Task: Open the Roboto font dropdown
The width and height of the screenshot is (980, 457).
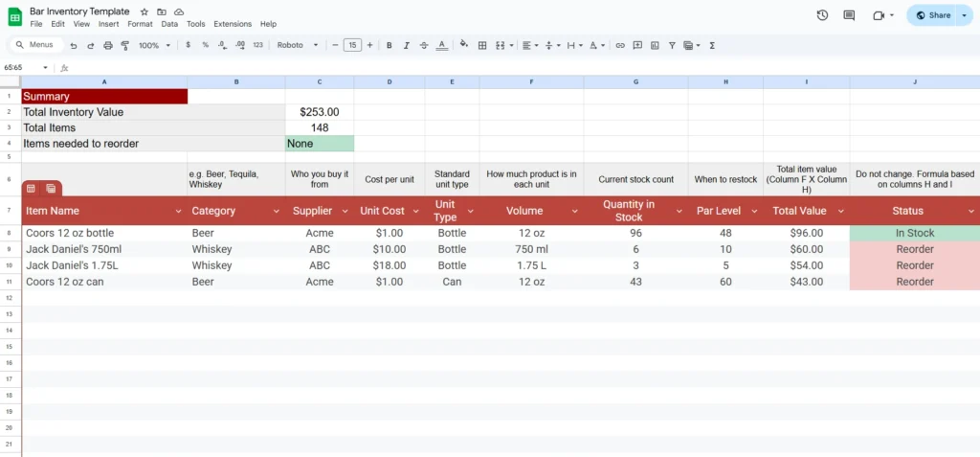Action: pyautogui.click(x=298, y=45)
